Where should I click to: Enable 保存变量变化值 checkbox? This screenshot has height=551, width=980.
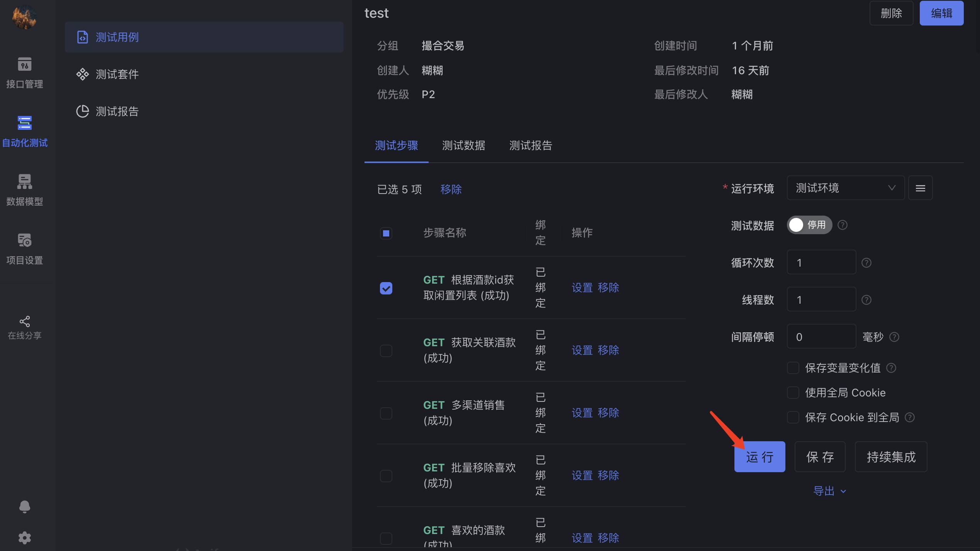793,368
